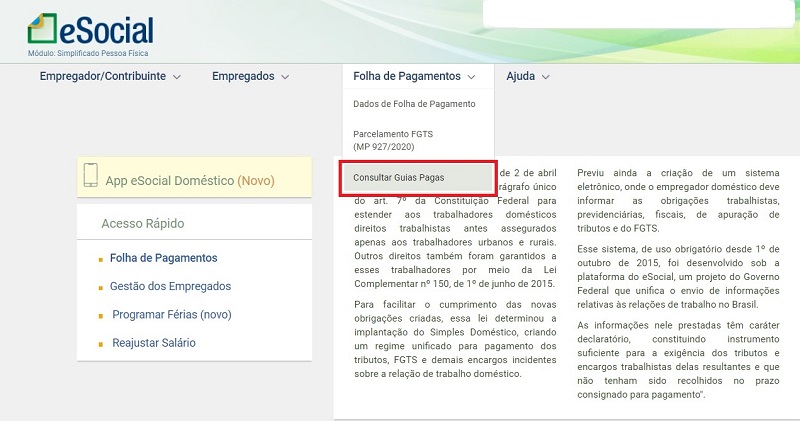Click the eSocial logo icon
The image size is (800, 421).
coord(43,27)
